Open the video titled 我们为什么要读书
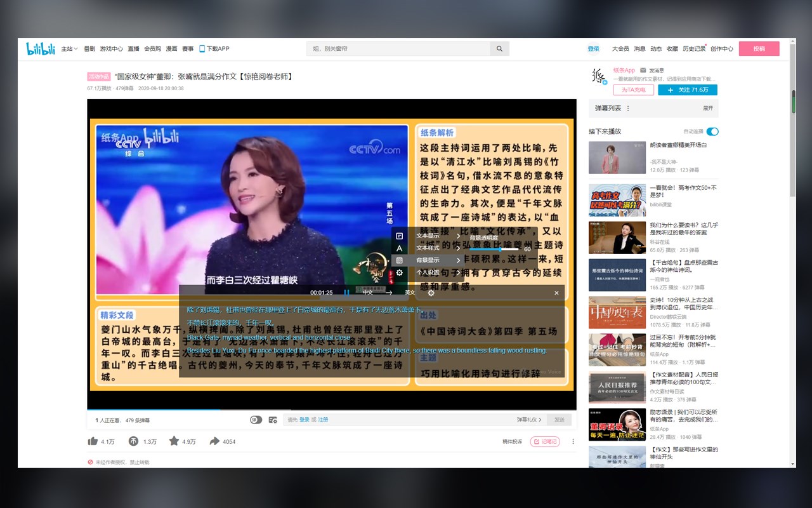The image size is (812, 508). click(684, 229)
